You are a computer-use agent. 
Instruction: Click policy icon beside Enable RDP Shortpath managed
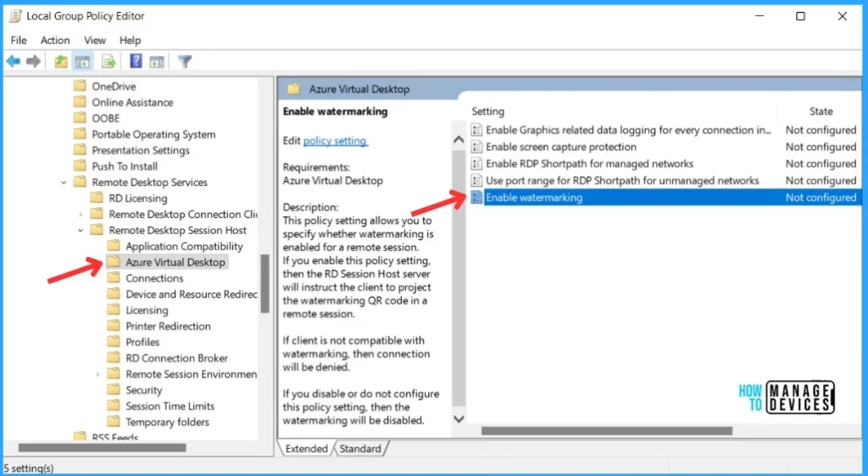[x=476, y=164]
